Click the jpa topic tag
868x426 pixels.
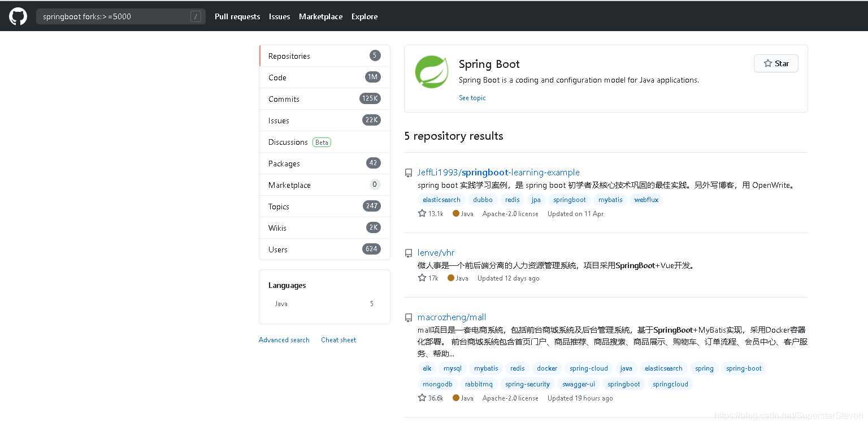coord(536,200)
